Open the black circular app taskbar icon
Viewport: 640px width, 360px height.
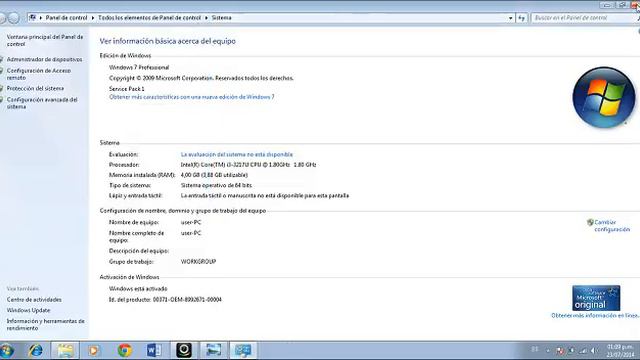184,350
